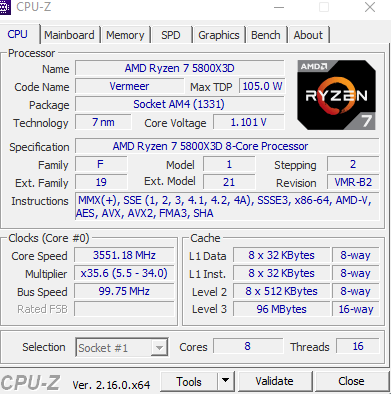Go to the Graphics tab
The image size is (391, 394).
[219, 35]
